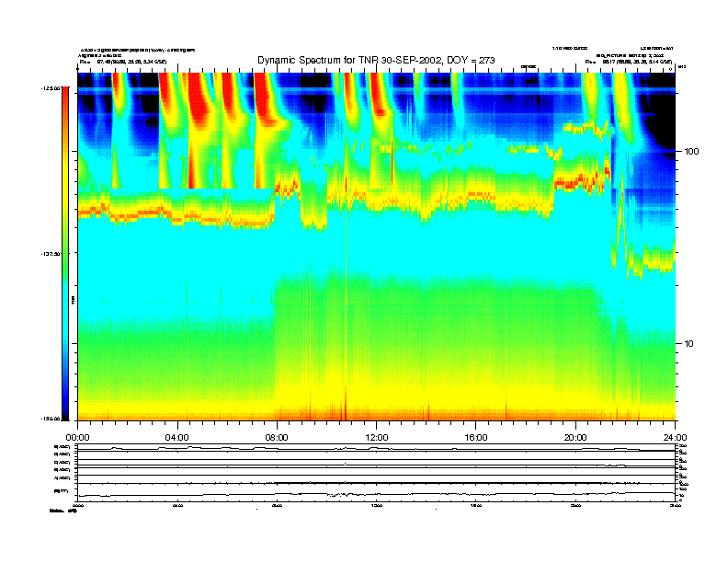Click the top color scale value label
This screenshot has width=728, height=563.
pos(51,87)
